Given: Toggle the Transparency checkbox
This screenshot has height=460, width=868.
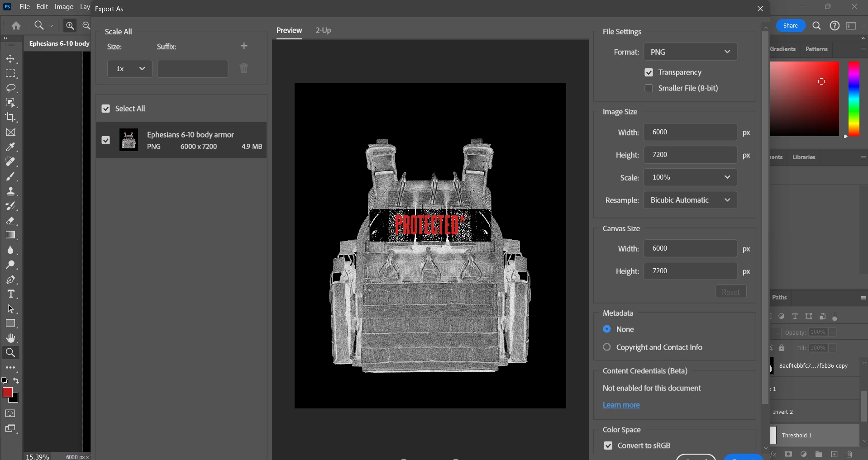Looking at the screenshot, I should click(x=649, y=72).
